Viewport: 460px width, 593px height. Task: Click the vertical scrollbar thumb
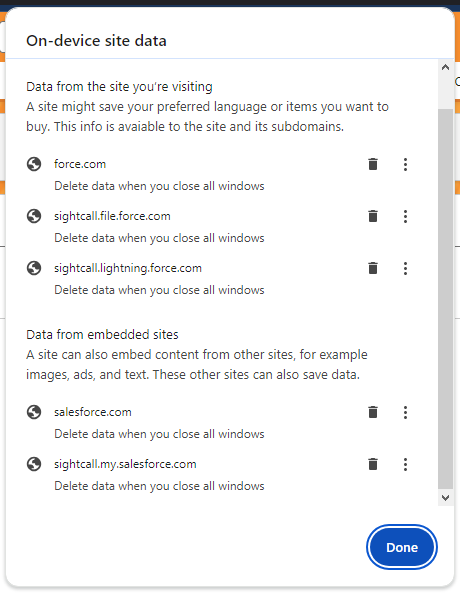(446, 299)
